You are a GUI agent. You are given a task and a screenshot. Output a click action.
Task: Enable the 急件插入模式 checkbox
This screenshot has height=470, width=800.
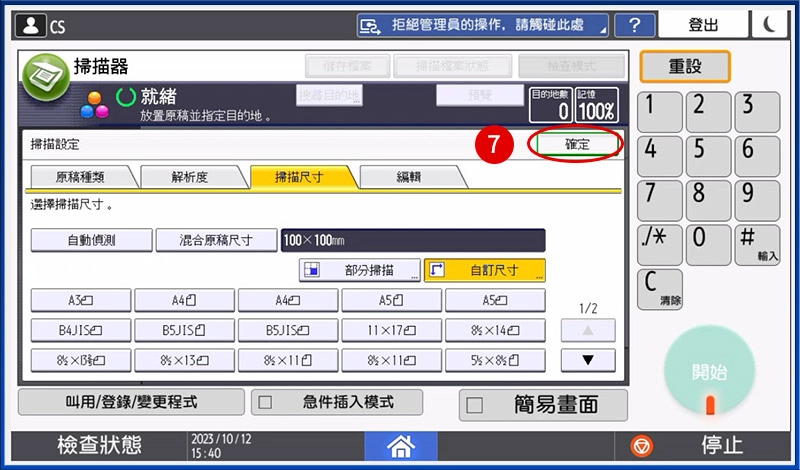[x=266, y=402]
